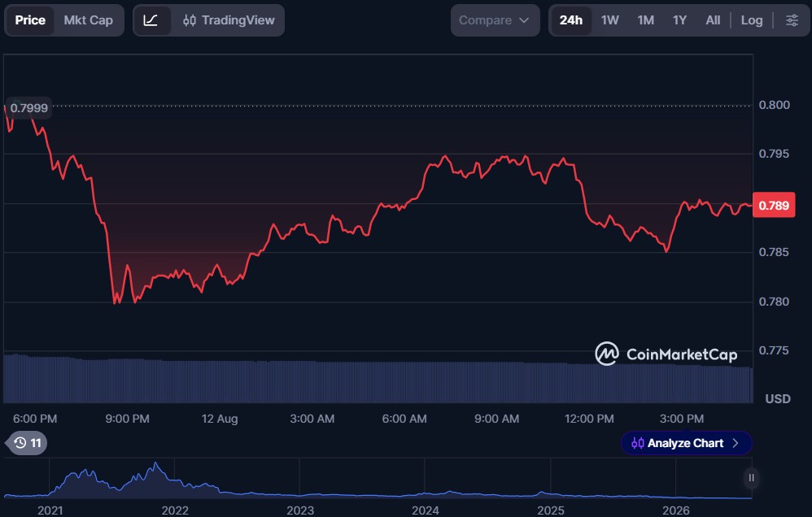Click 2026 on the overview timeline

(676, 510)
